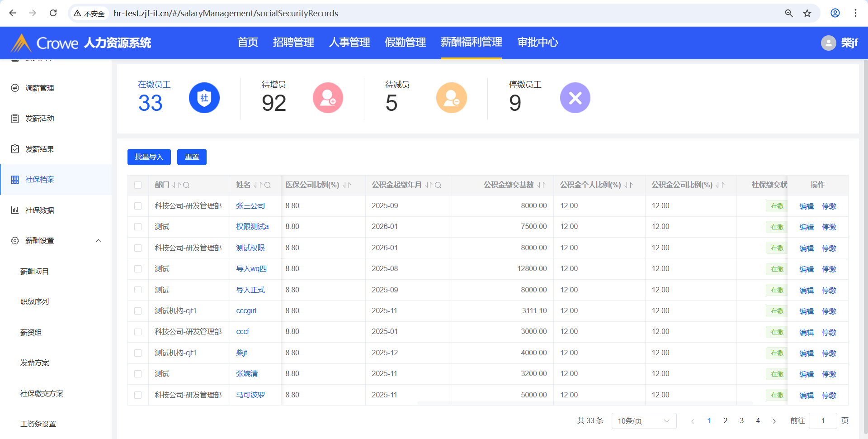Open the 假勤管理 top navigation tab
Viewport: 868px width, 439px height.
[405, 43]
